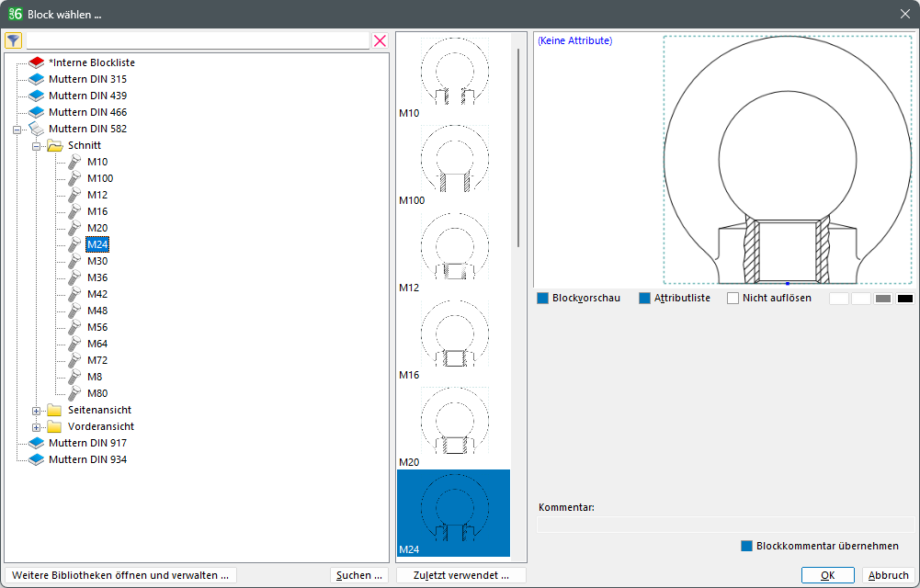Select the Muttern DIN 315 library icon

tap(37, 79)
